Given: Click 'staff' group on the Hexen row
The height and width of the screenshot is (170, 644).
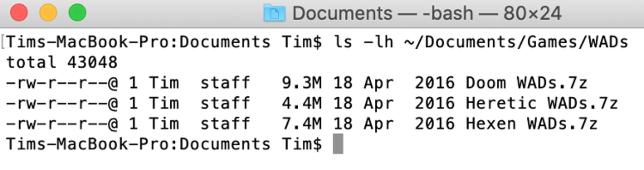Looking at the screenshot, I should point(225,124).
